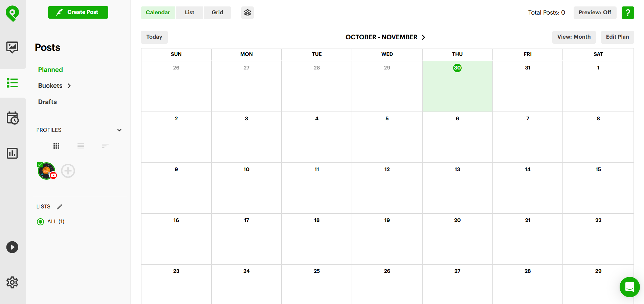Switch to the Grid view tab

(x=217, y=13)
